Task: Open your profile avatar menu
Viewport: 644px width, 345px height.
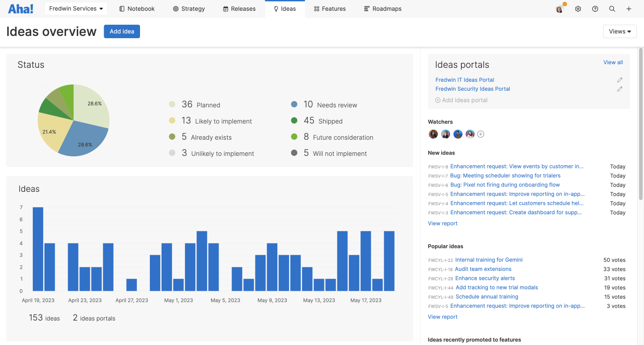Action: [x=559, y=9]
